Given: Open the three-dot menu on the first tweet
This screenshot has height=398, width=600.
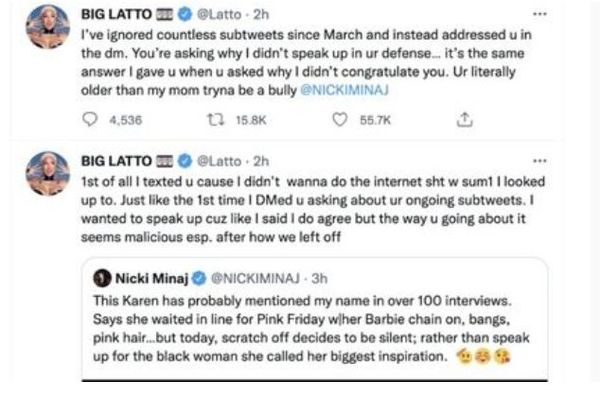Looking at the screenshot, I should [x=540, y=14].
